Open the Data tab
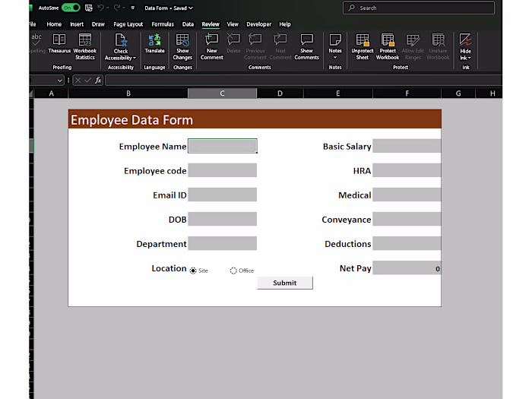Viewport: 532px width, 399px height. 188,24
